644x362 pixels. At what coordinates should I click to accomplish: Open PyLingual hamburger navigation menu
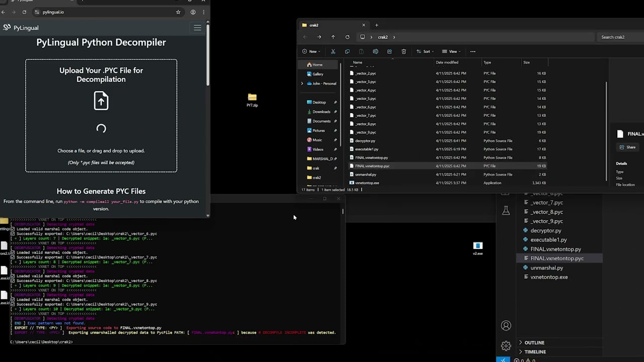click(x=197, y=28)
